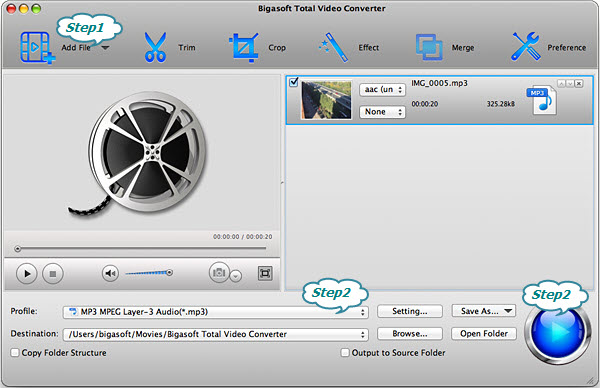This screenshot has width=600, height=388.
Task: Open the Profile MP3 format dropdown
Action: (215, 312)
